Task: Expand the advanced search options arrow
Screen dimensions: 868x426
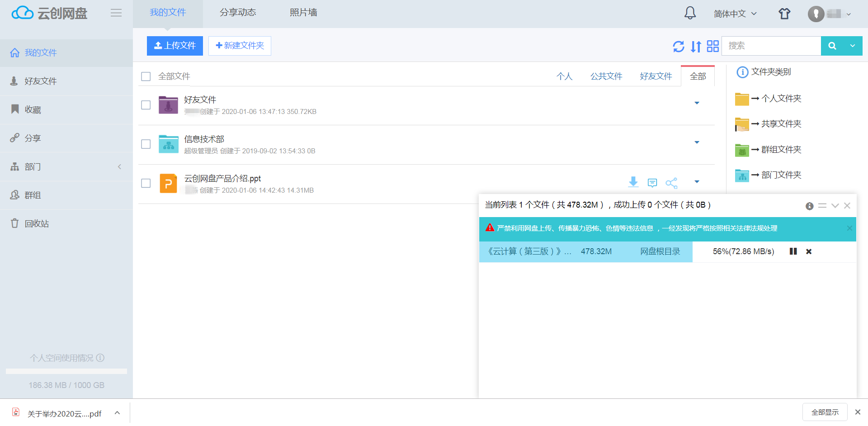Action: [852, 46]
